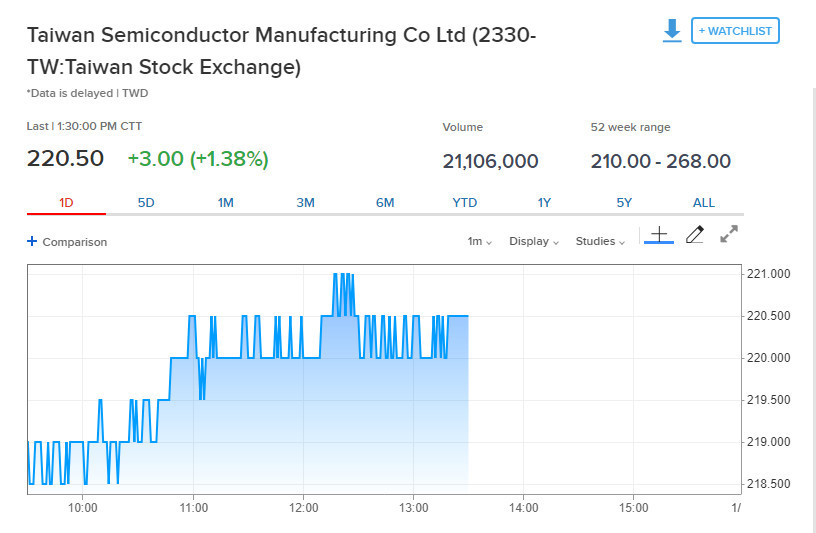
Task: Activate the pencil draw tool
Action: point(695,235)
